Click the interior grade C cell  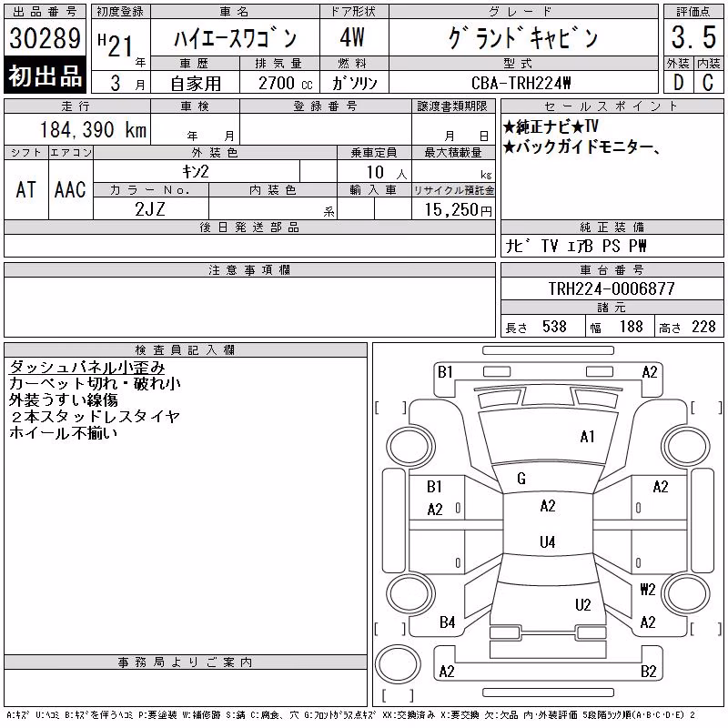(x=708, y=83)
